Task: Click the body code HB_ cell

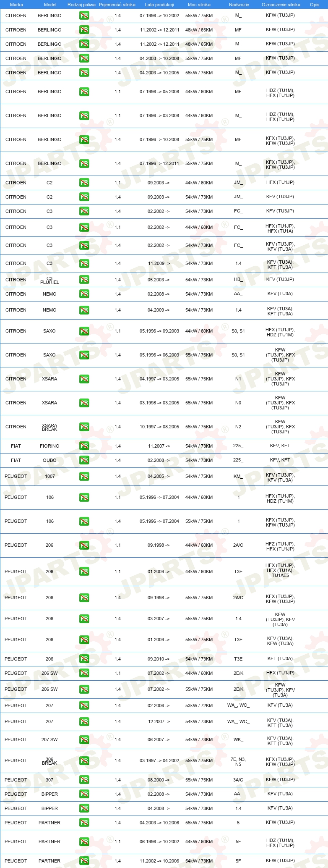Action: 238,279
